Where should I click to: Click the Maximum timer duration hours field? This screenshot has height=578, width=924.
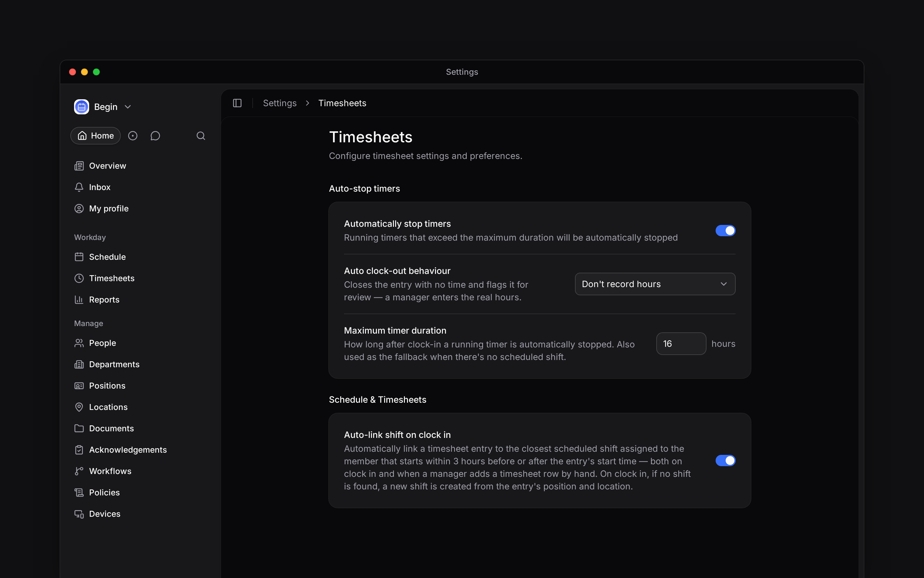[x=681, y=344]
